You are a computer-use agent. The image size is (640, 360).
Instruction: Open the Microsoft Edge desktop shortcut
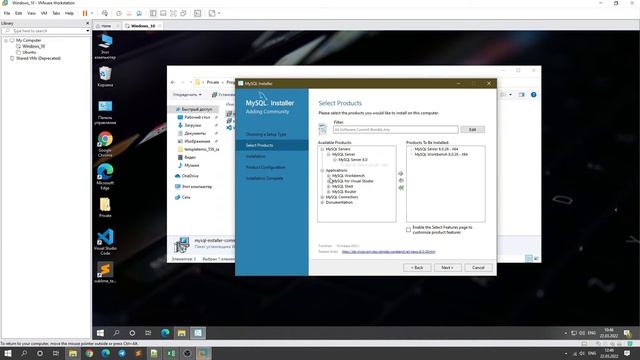tap(105, 176)
